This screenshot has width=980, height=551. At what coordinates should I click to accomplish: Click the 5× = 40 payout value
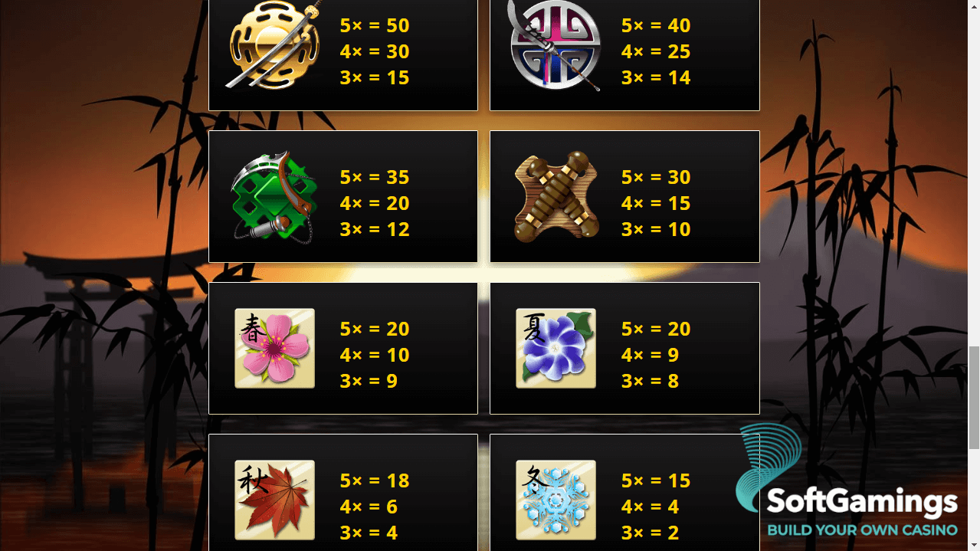coord(656,25)
